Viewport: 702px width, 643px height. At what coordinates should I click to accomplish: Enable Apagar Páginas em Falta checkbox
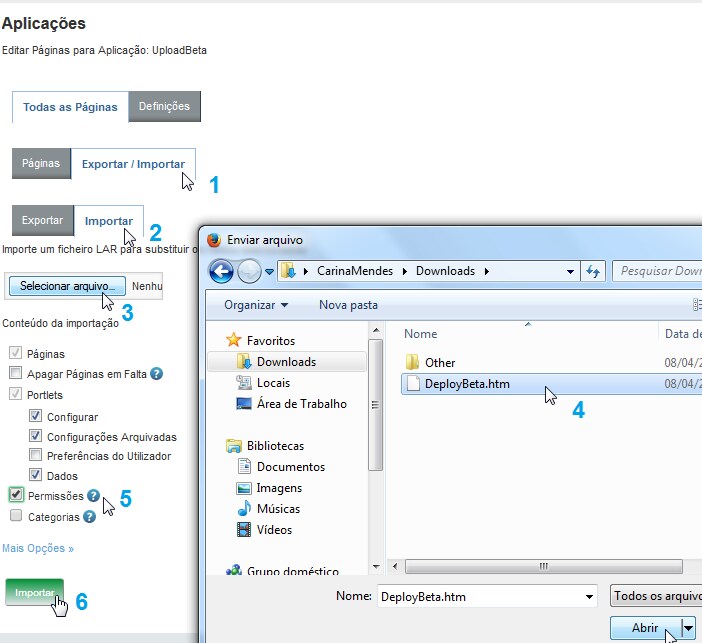click(15, 373)
